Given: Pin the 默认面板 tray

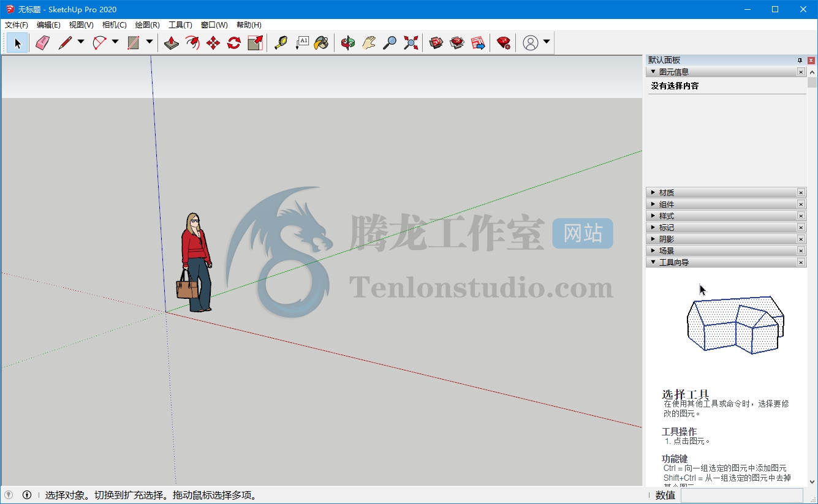Looking at the screenshot, I should tap(800, 60).
